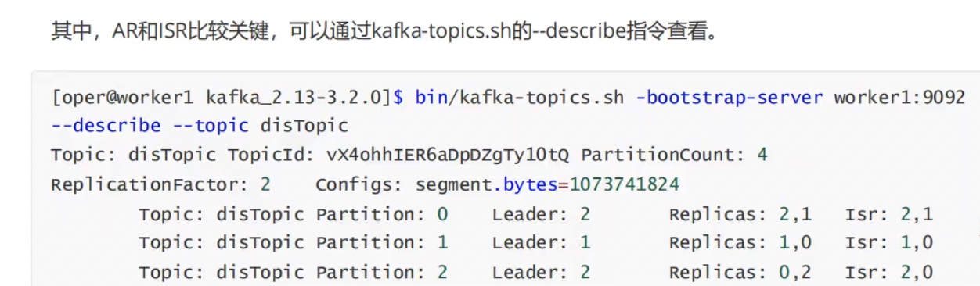The height and width of the screenshot is (286, 980).
Task: Click 'Isr: 1,0' text
Action: click(x=889, y=243)
